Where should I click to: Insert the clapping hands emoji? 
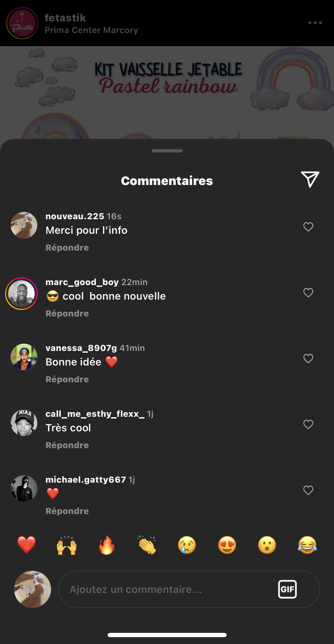(x=147, y=545)
